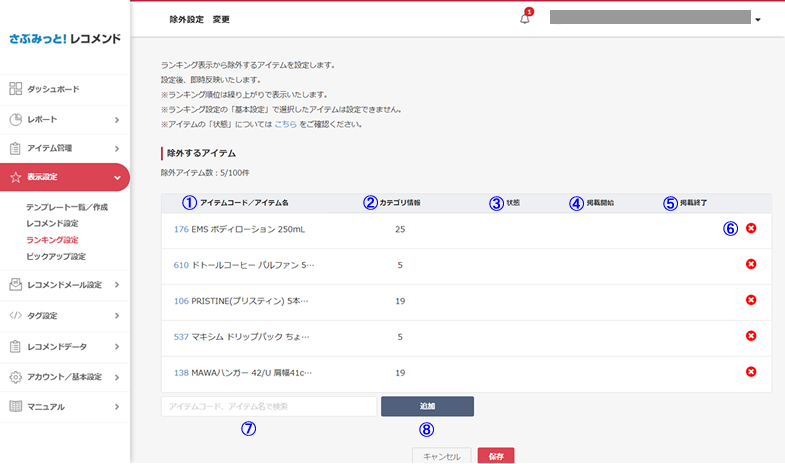Collapse the 表示設定 menu chevron

117,178
